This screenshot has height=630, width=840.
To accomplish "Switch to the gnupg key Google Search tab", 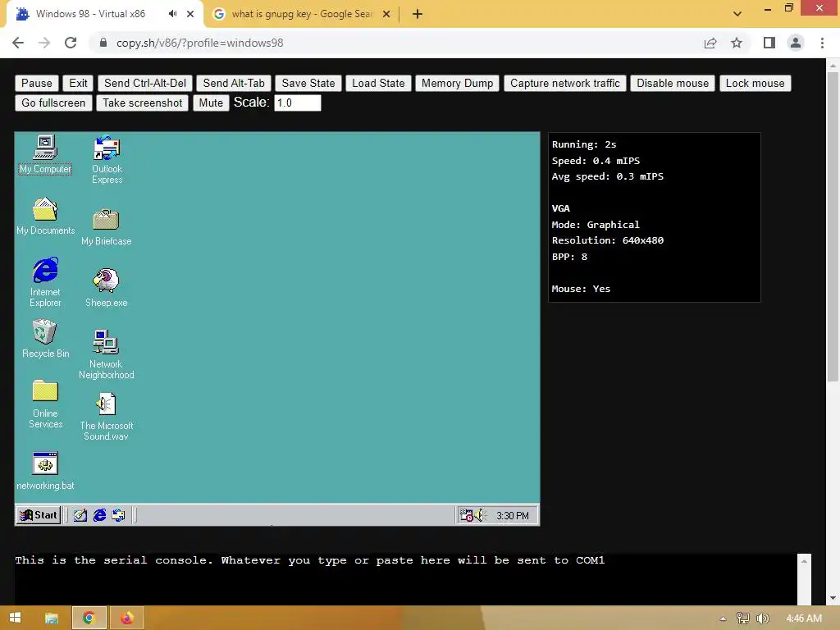I will coord(302,14).
